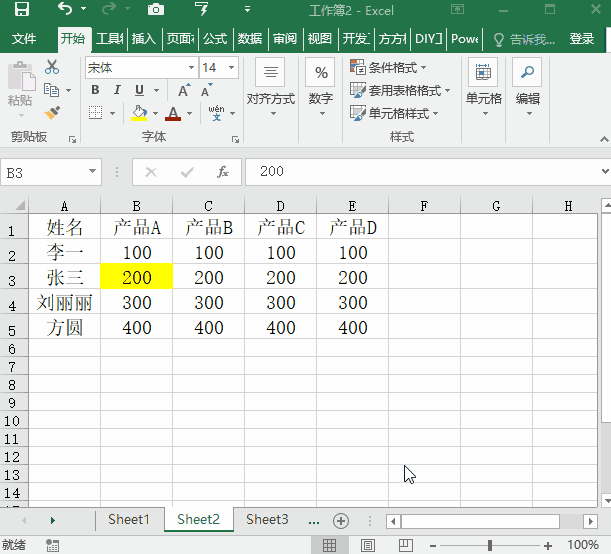Open font size 14 dropdown

(231, 67)
